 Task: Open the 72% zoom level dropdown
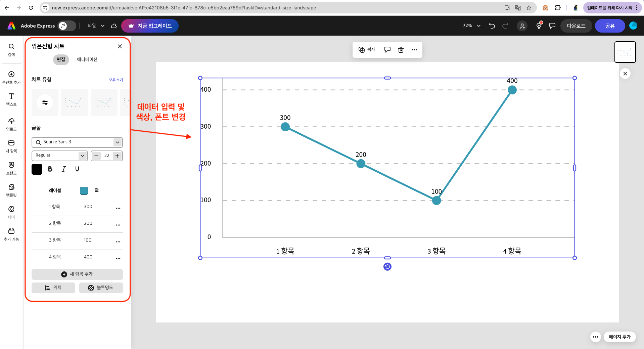(472, 26)
